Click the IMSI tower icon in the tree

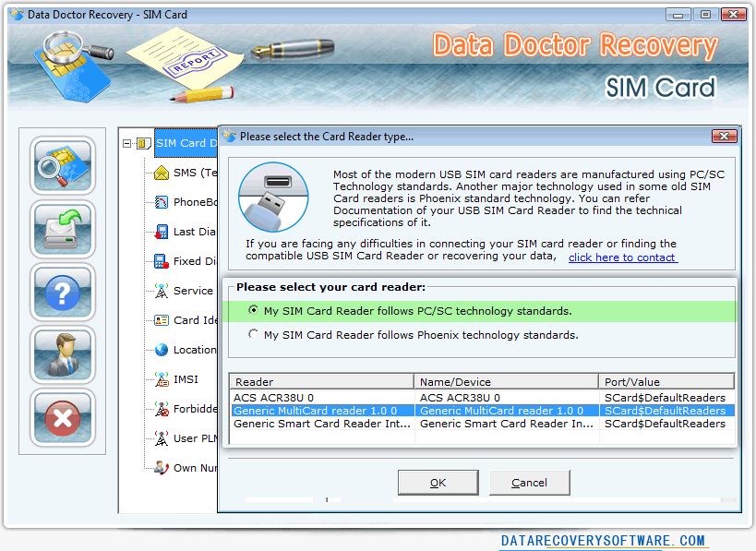pos(161,379)
